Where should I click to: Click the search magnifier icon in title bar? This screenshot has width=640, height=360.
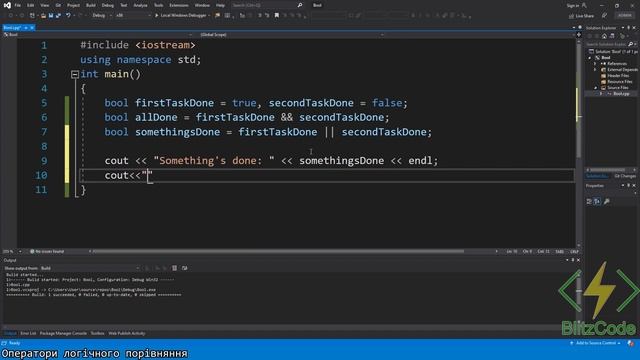point(300,5)
